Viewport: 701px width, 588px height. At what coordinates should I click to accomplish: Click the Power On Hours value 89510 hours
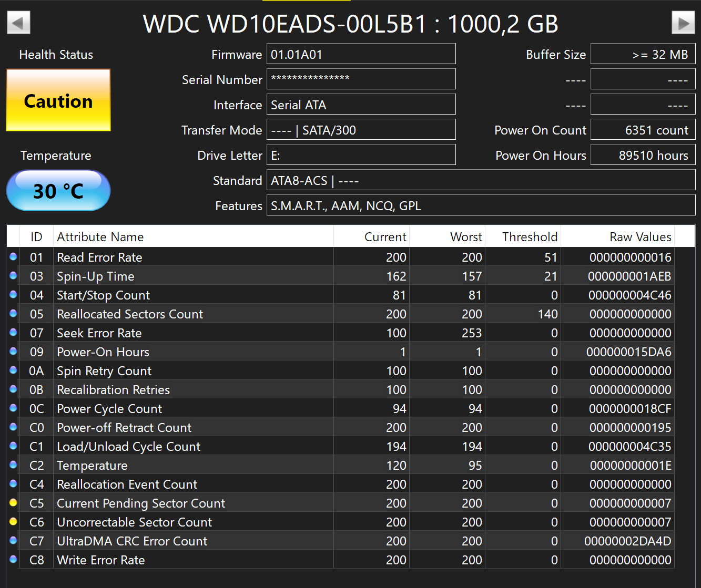(643, 155)
